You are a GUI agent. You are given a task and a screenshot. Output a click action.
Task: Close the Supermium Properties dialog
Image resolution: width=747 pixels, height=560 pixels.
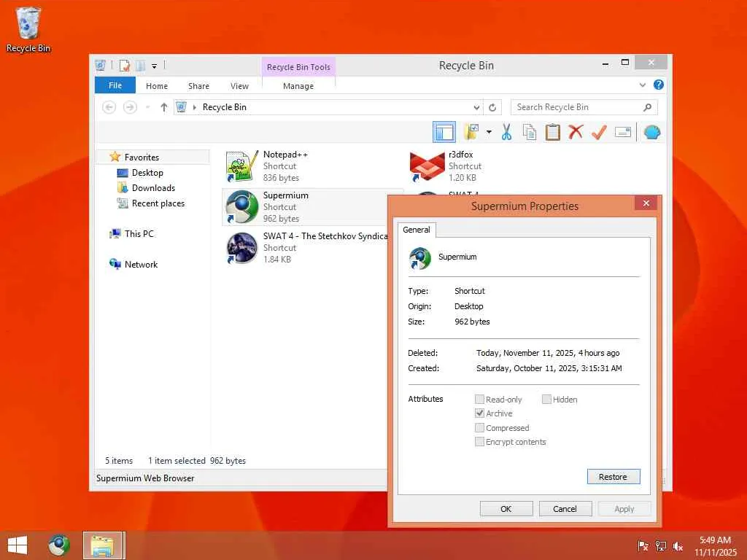646,203
